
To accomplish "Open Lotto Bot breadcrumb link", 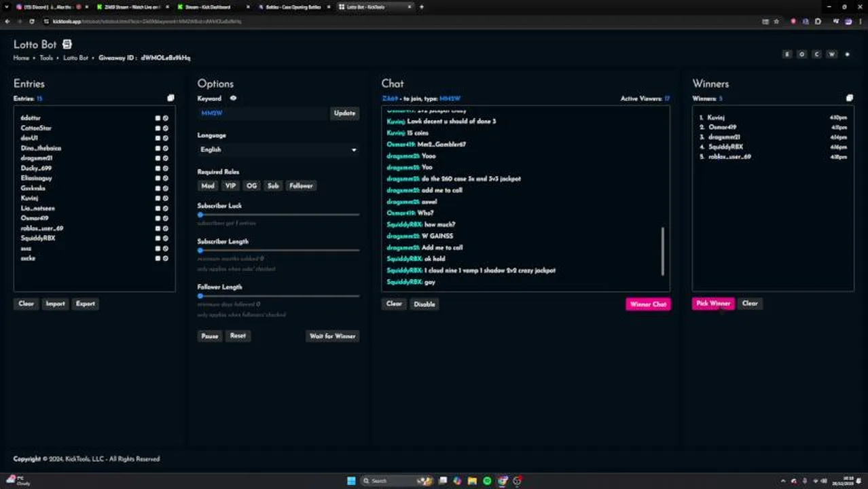I will click(x=75, y=58).
